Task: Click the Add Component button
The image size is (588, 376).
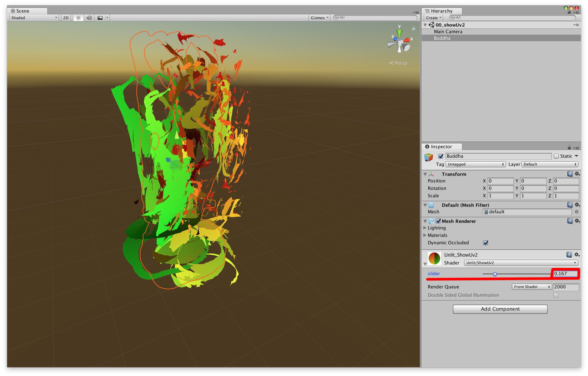Action: (500, 309)
